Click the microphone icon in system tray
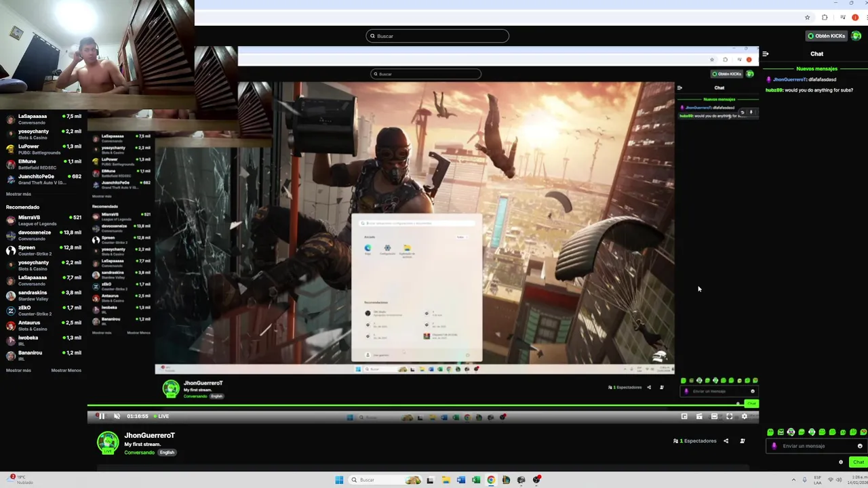This screenshot has width=868, height=488. 805,480
